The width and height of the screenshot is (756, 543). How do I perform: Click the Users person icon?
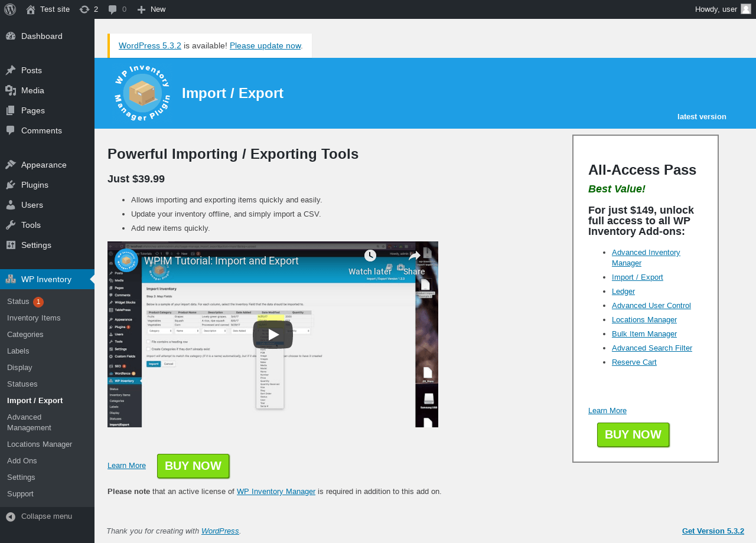click(x=11, y=205)
